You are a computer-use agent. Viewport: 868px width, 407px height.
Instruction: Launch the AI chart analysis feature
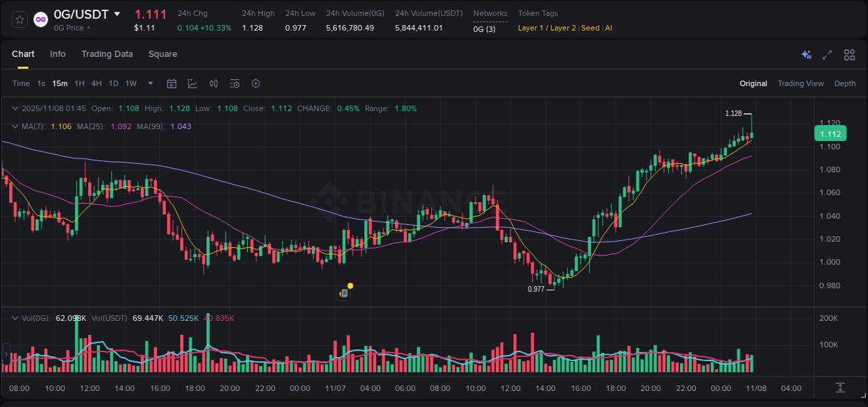pos(806,55)
